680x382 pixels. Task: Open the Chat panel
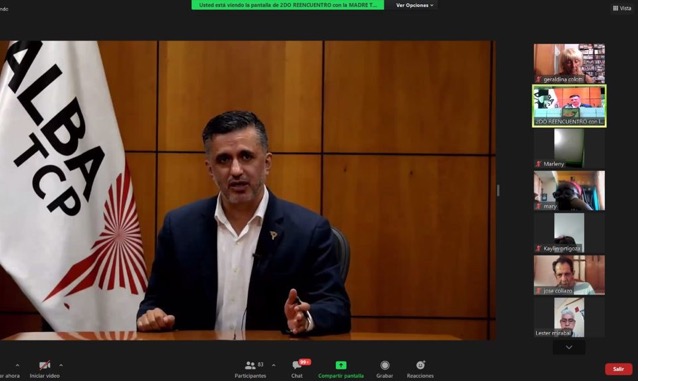coord(298,369)
